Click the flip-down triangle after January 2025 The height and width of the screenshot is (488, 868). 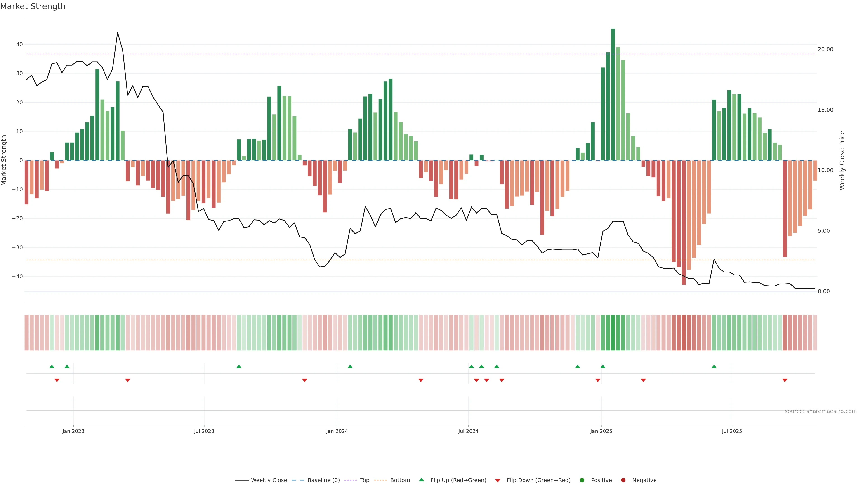coord(643,380)
